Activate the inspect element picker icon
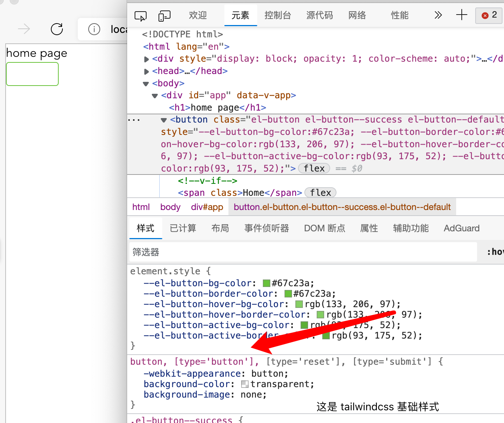504x423 pixels. point(141,16)
